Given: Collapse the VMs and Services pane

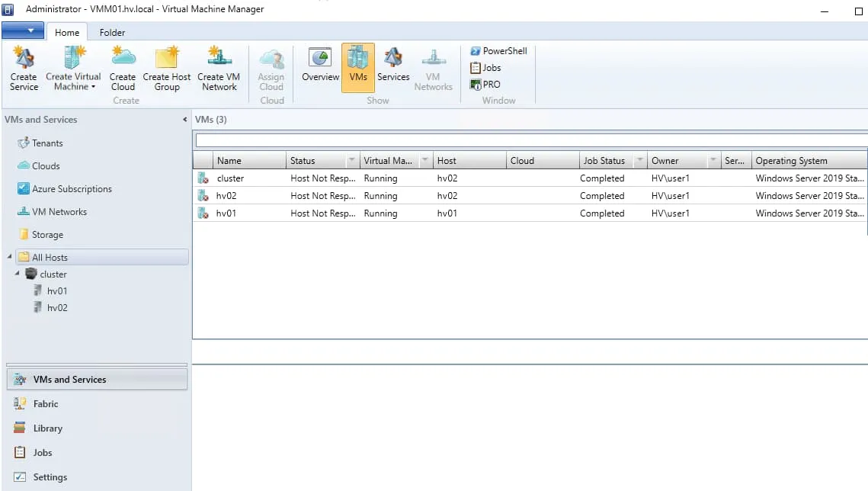Looking at the screenshot, I should [184, 120].
